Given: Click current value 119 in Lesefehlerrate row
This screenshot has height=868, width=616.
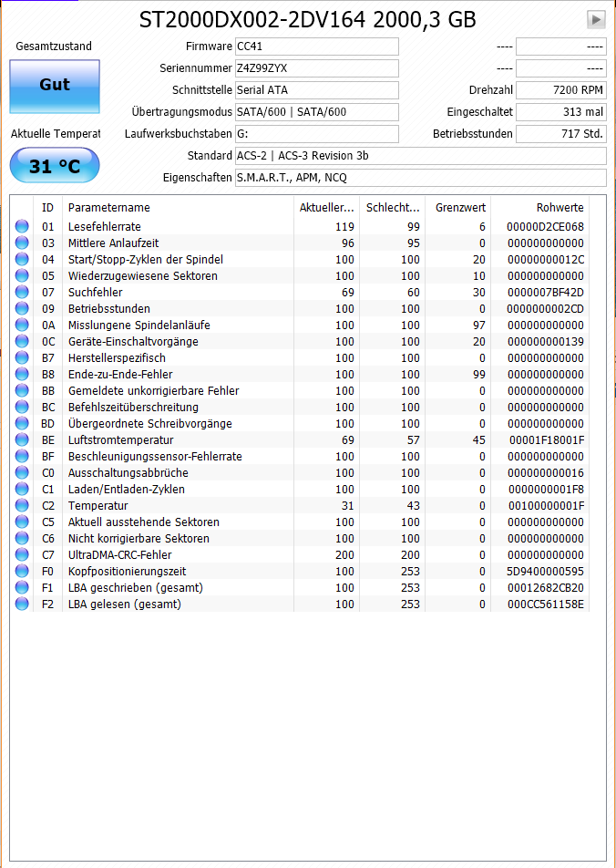Looking at the screenshot, I should [344, 227].
